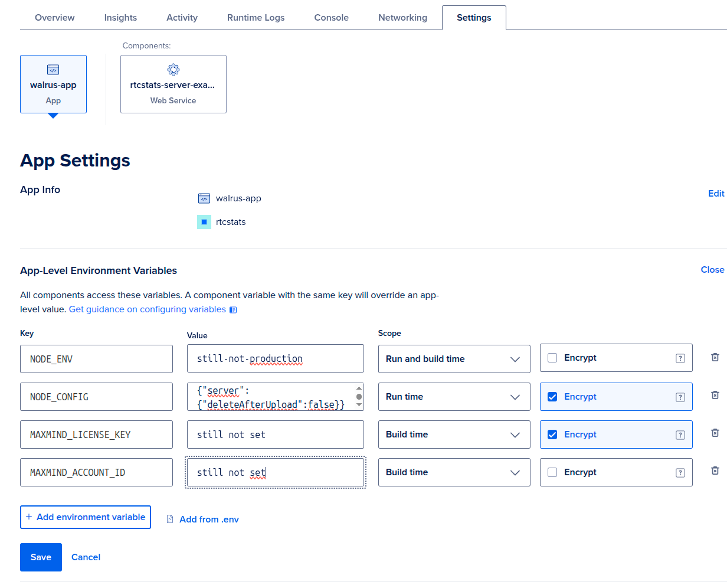This screenshot has width=727, height=588.
Task: Open the Activity tab
Action: coord(182,18)
